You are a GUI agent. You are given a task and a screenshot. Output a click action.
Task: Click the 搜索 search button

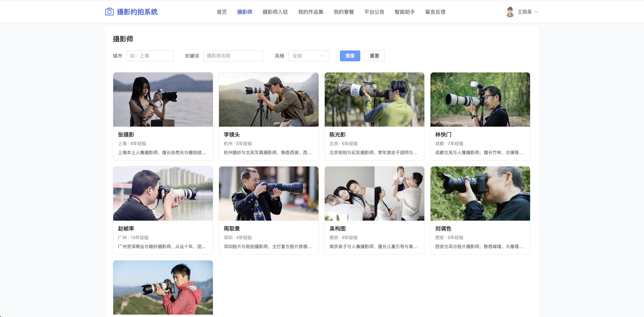coord(350,56)
